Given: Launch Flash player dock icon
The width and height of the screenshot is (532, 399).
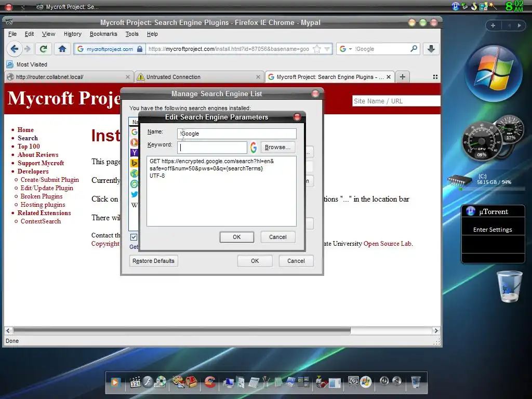Looking at the screenshot, I should 148,382.
